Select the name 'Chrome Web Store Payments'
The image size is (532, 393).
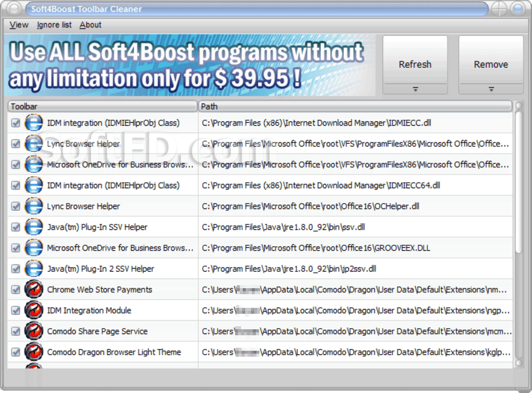click(x=99, y=289)
